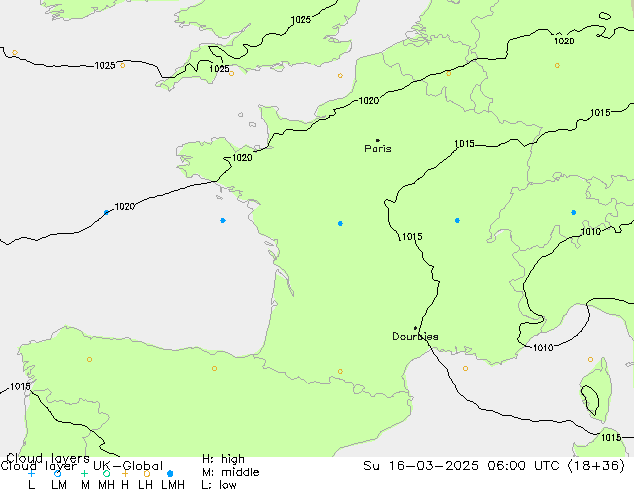Select the blue cloud marker over the Alps
634x490 pixels.
[x=573, y=212]
